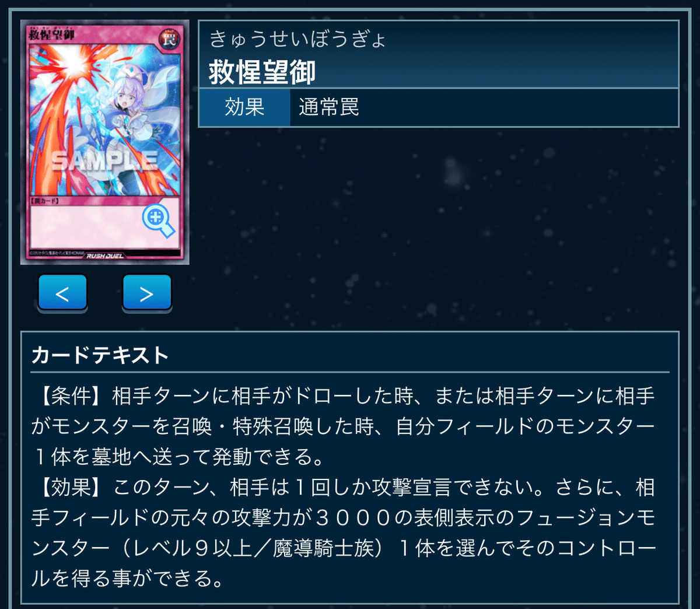The height and width of the screenshot is (609, 700).
Task: Open the 救惺望御 card thumbnail
Action: pyautogui.click(x=105, y=142)
